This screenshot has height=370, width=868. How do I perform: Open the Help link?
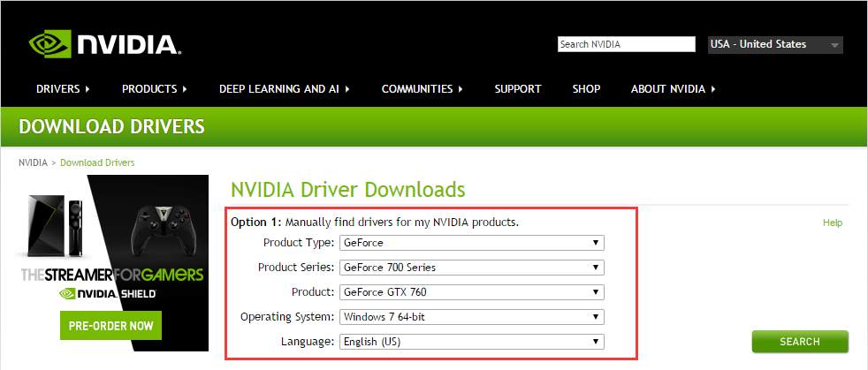click(833, 223)
